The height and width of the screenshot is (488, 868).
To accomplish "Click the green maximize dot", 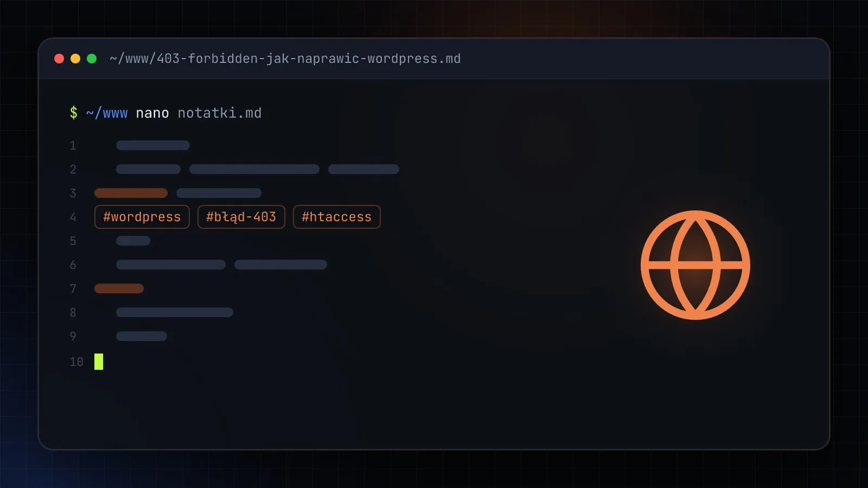I will click(x=92, y=59).
